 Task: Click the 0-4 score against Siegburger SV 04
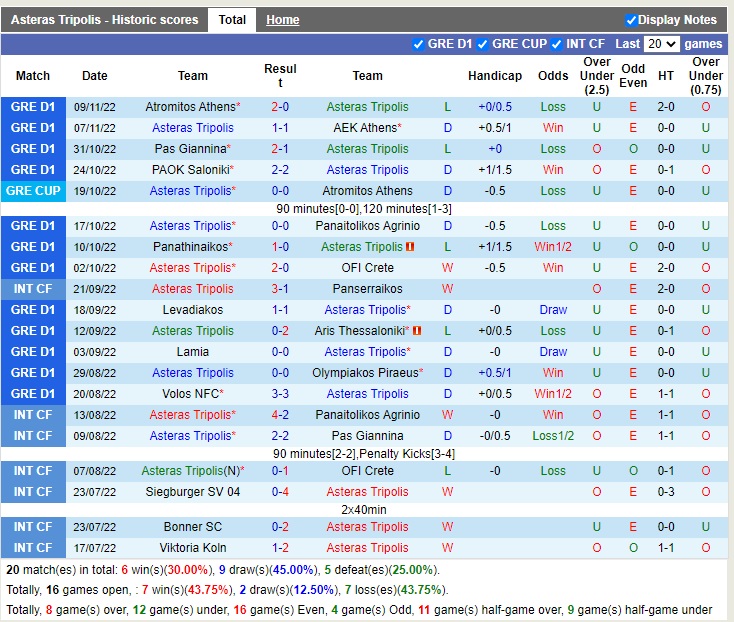(280, 492)
